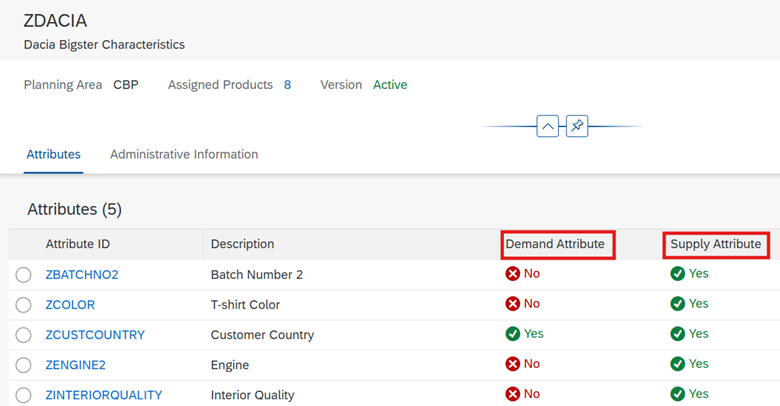Viewport: 780px width, 406px height.
Task: Pin the header using the pushpin icon
Action: [577, 127]
